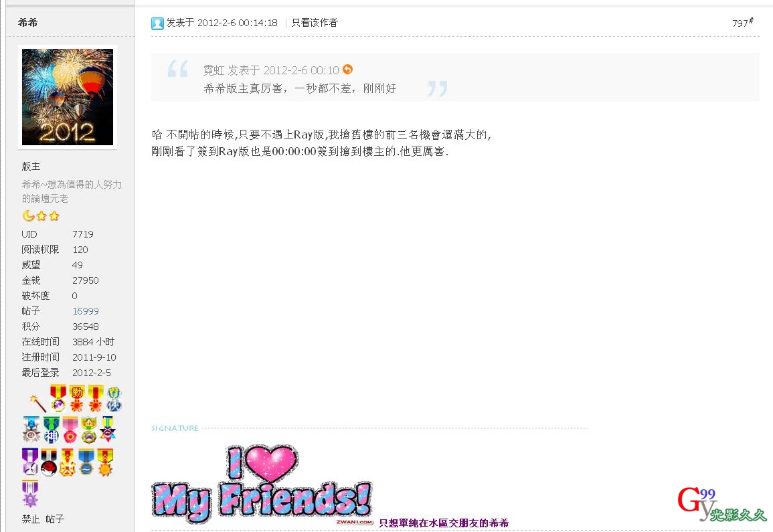Click the 勤 medal icon

tap(77, 398)
